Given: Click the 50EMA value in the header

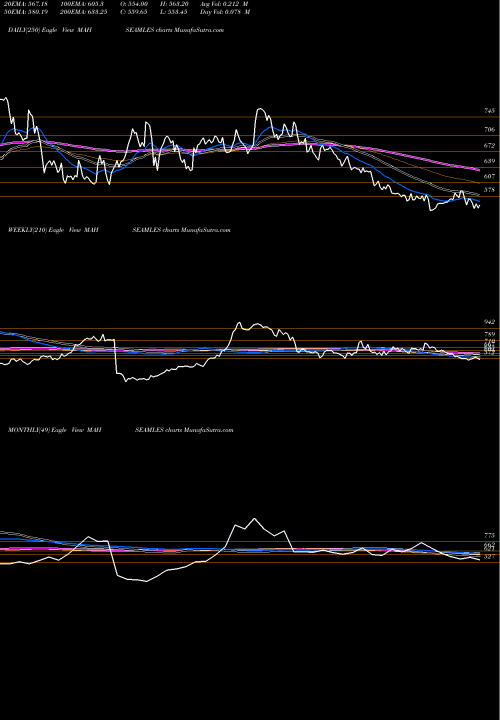Looking at the screenshot, I should tap(26, 12).
